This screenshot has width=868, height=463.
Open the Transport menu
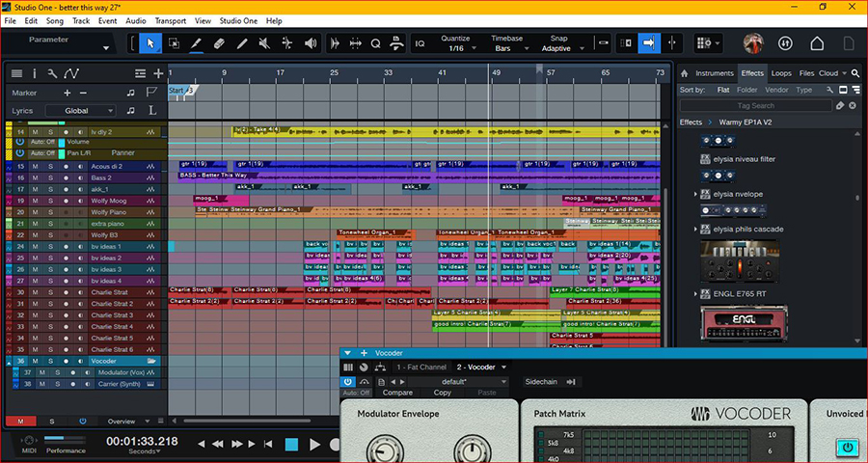171,20
